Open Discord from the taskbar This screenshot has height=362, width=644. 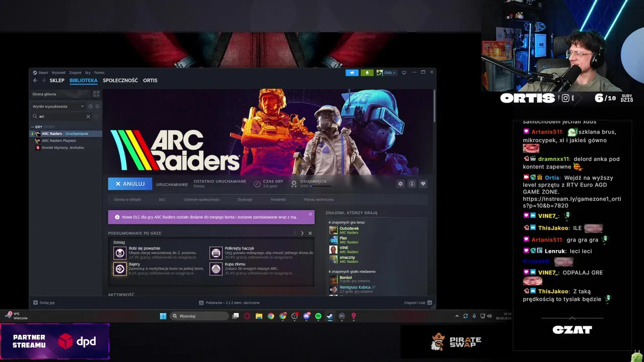click(x=306, y=316)
